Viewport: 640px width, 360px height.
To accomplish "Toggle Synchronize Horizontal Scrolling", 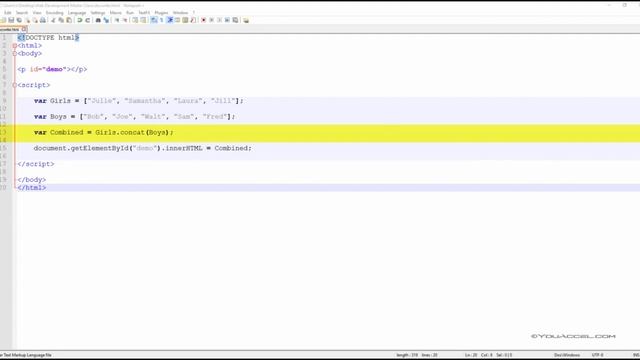I will [x=143, y=20].
